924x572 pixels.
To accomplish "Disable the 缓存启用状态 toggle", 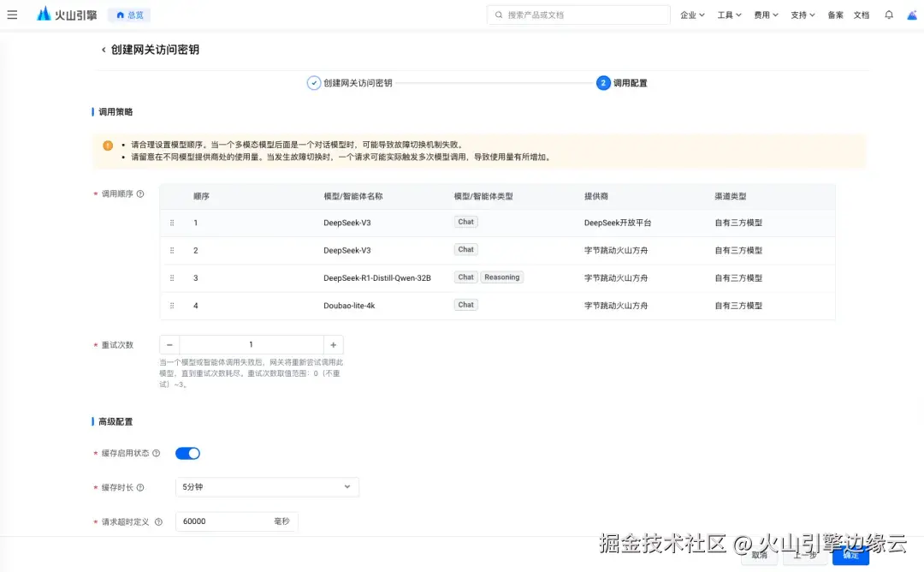I will click(187, 453).
